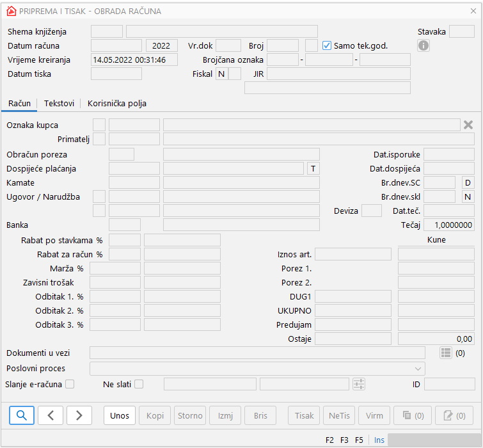Click the e-račun settings sliders icon

click(359, 384)
